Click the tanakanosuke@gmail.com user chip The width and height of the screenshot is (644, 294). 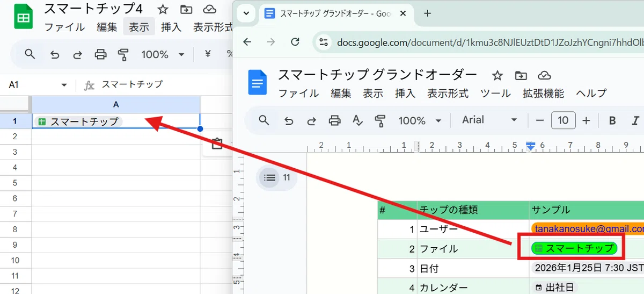588,229
